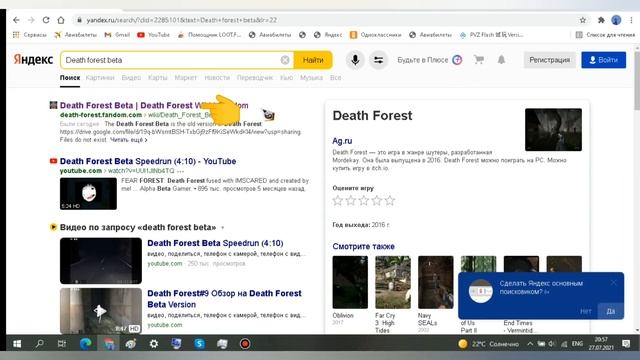
Task: Open YouTube bookmark
Action: pos(153,35)
